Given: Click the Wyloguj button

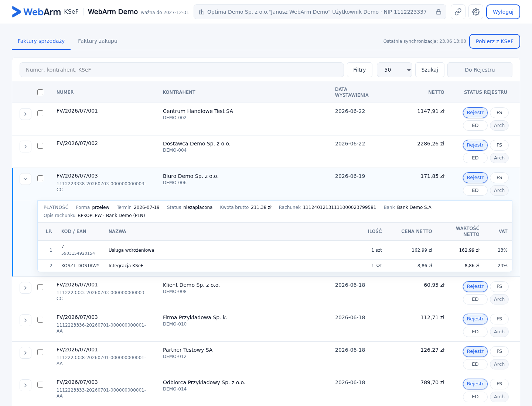Looking at the screenshot, I should click(x=503, y=12).
